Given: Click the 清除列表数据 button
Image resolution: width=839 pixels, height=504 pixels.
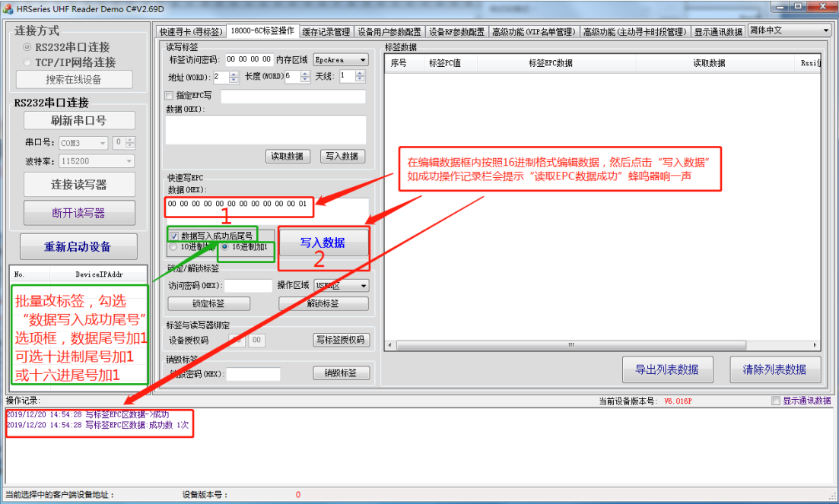Looking at the screenshot, I should point(774,369).
